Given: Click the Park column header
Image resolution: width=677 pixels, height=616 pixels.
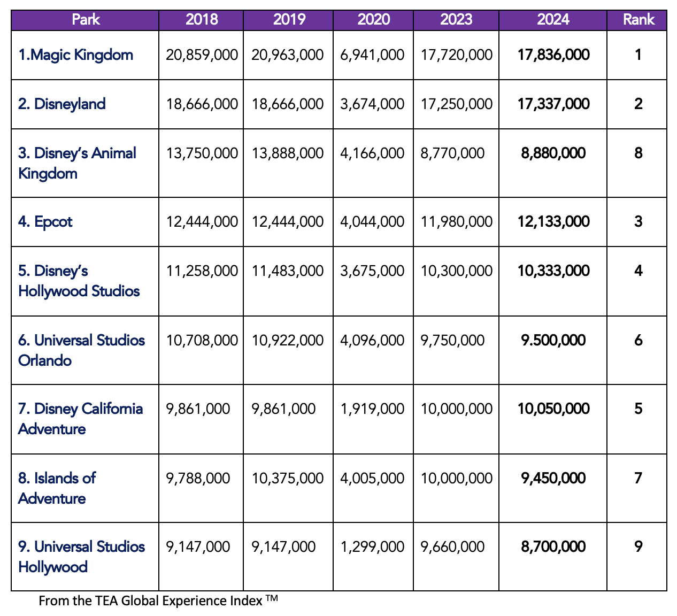Looking at the screenshot, I should click(x=86, y=20).
